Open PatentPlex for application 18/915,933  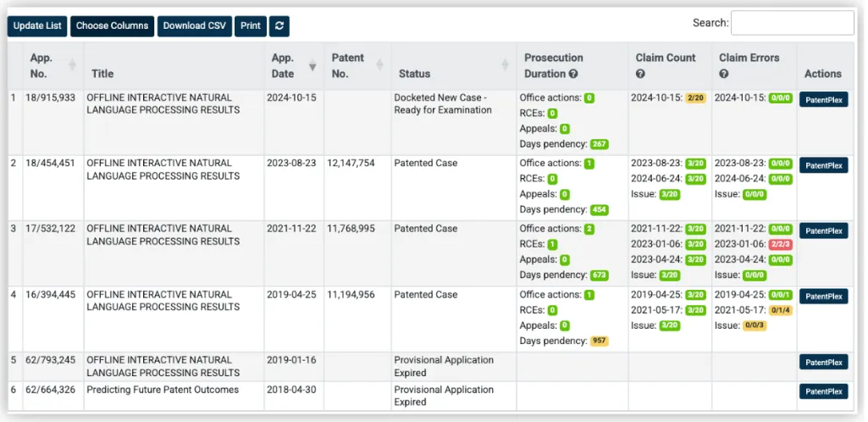(x=823, y=99)
